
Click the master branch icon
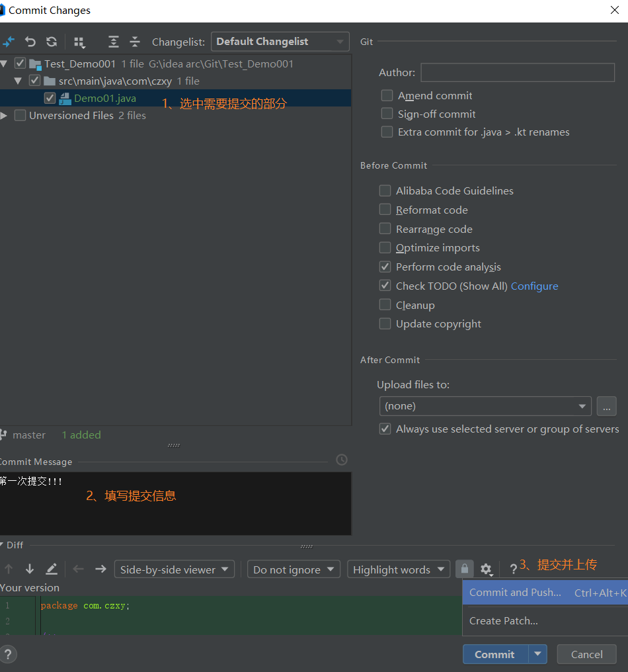pyautogui.click(x=3, y=435)
